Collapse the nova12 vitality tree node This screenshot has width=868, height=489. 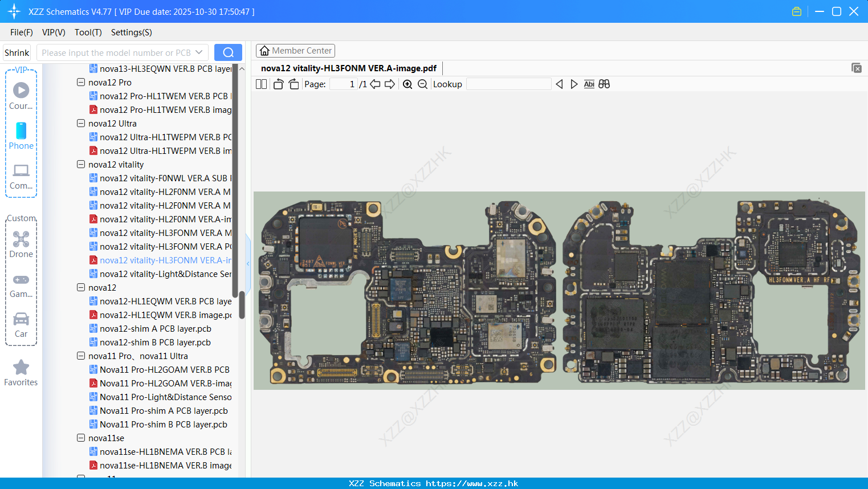[81, 164]
